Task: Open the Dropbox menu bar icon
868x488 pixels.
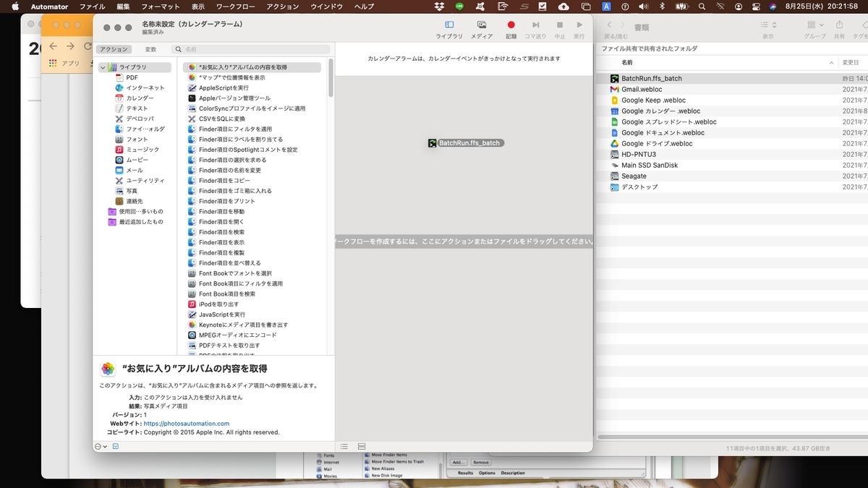Action: point(440,7)
